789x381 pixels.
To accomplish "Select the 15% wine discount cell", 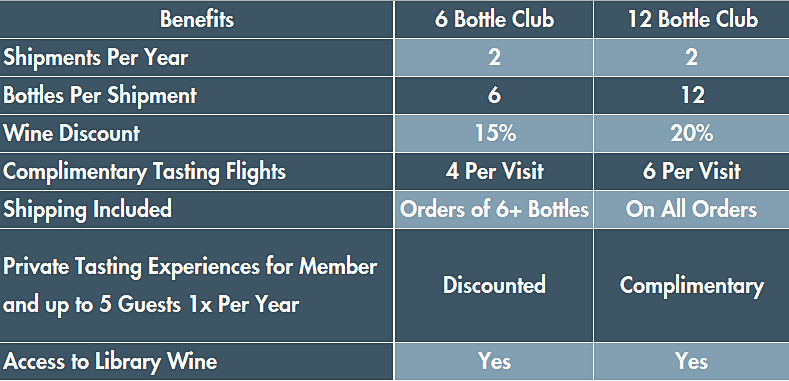I will click(x=494, y=134).
